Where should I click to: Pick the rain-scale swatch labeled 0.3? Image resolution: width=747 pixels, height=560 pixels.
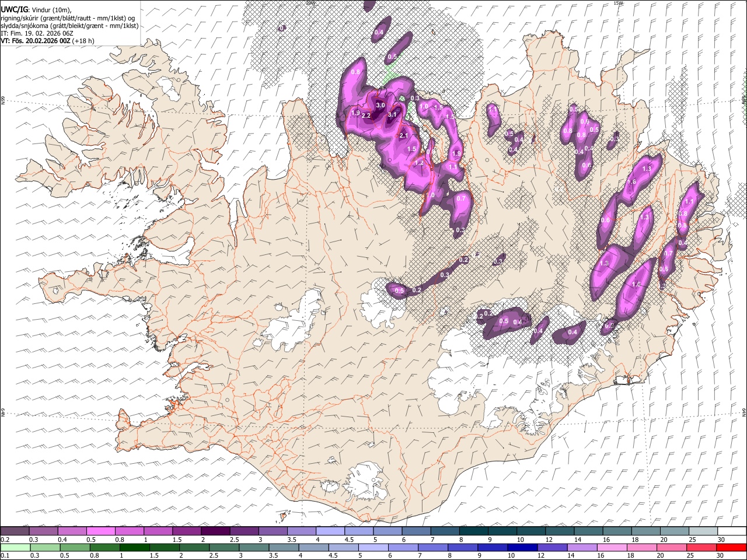point(46,547)
